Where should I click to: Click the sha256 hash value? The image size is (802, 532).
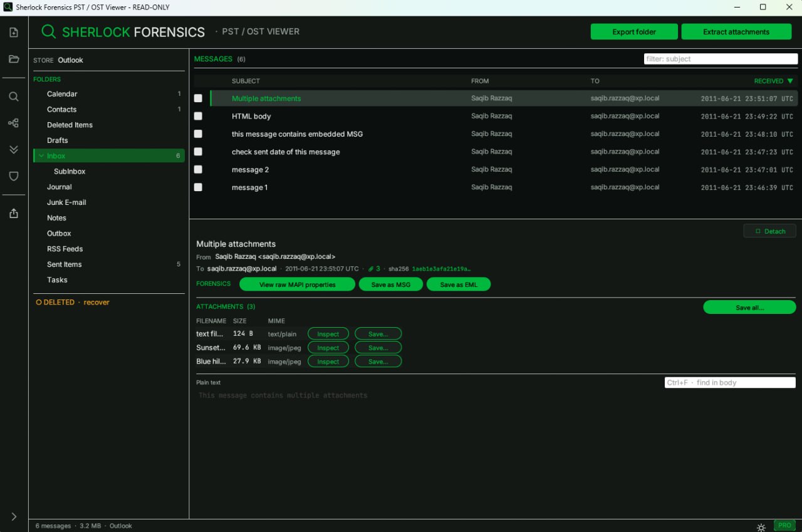point(441,269)
